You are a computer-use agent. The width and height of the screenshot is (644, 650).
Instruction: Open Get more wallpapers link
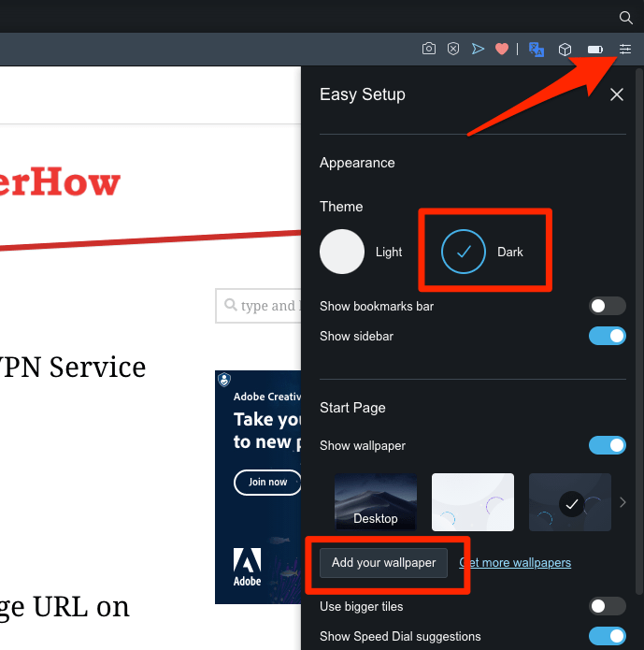coord(515,563)
